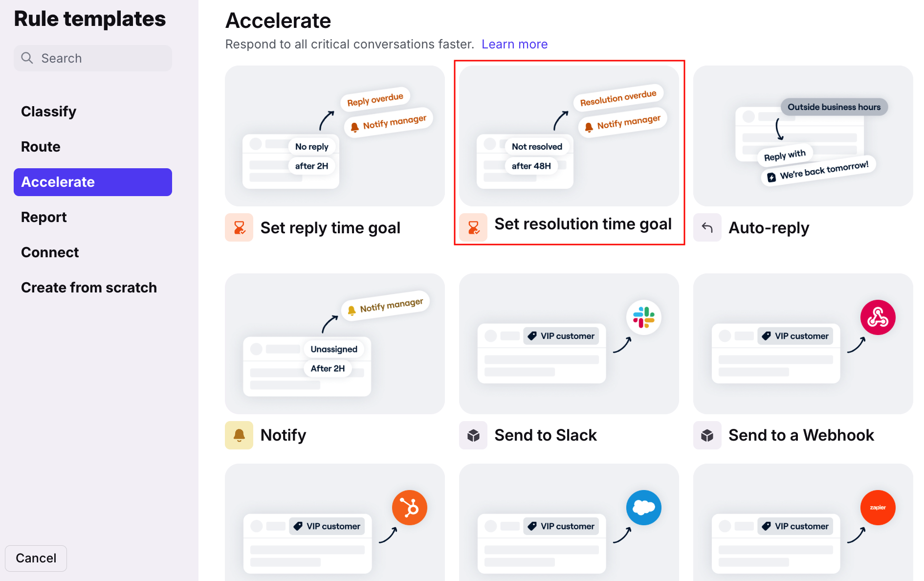Click the orange HubSpot logo
924x581 pixels.
(410, 508)
